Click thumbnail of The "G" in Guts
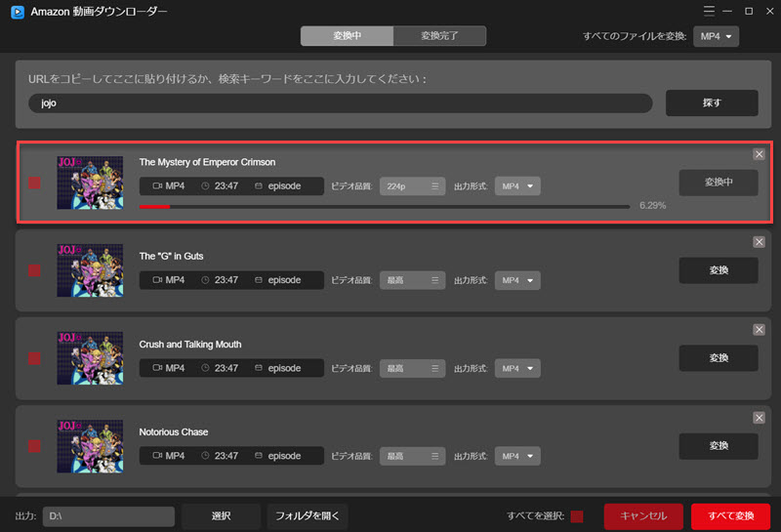The width and height of the screenshot is (781, 532). (x=90, y=270)
